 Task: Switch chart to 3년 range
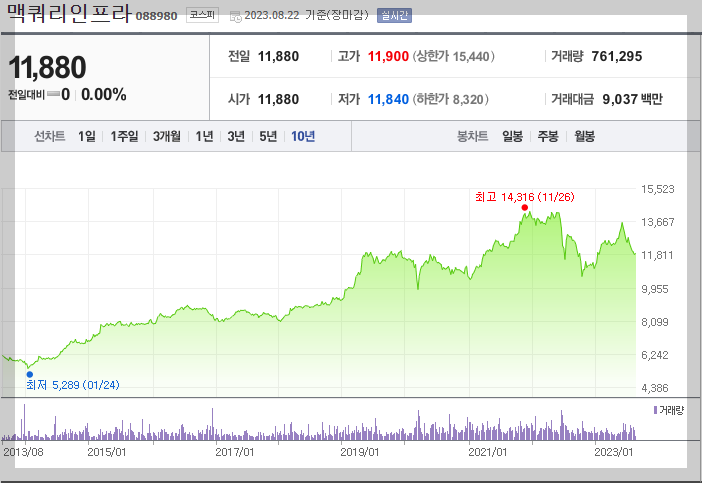click(236, 136)
